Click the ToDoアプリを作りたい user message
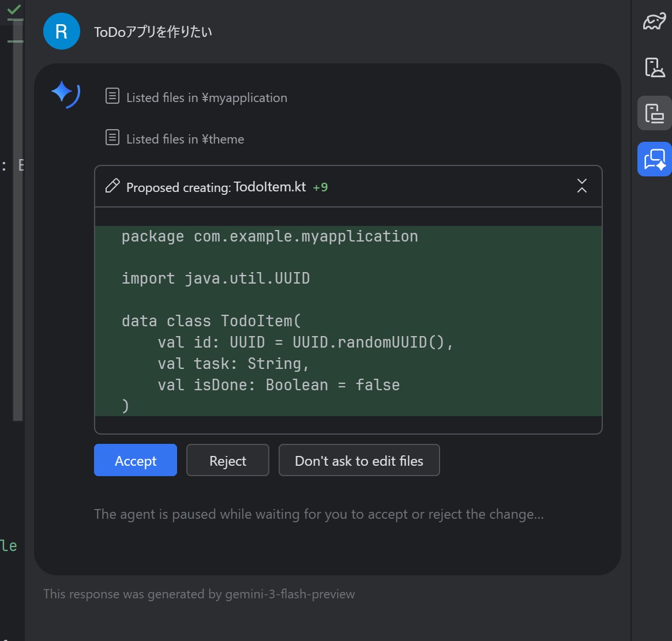The width and height of the screenshot is (672, 641). [x=153, y=32]
